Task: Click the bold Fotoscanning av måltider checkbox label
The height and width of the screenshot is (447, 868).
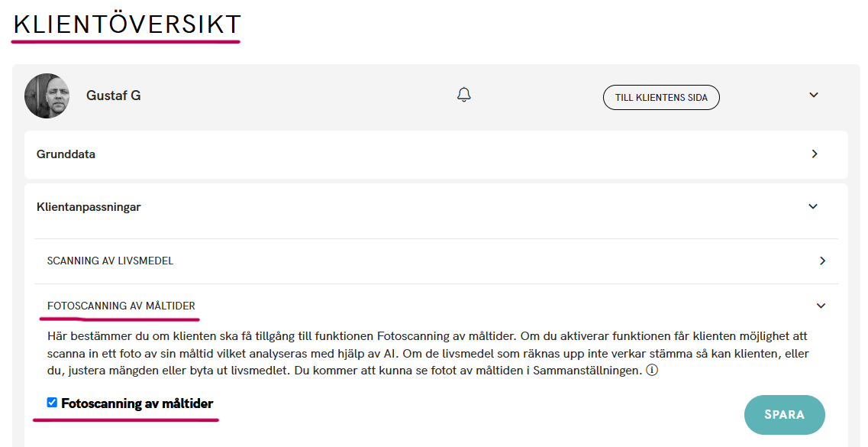Action: (137, 403)
